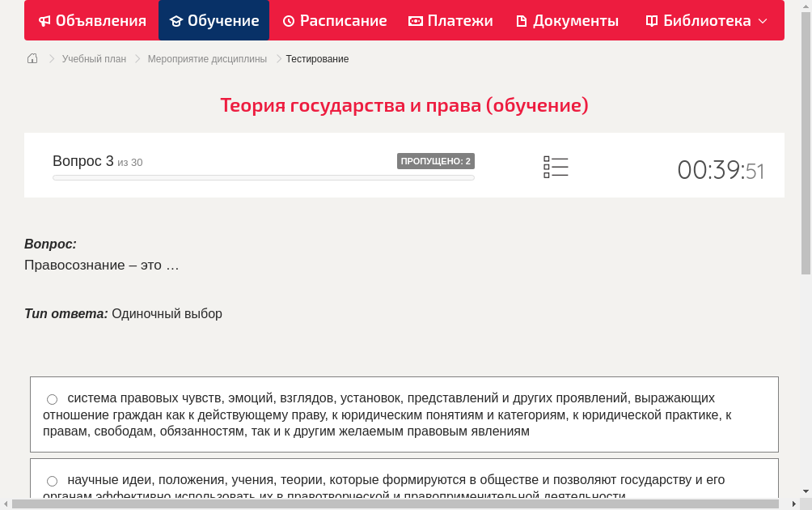Screen dimensions: 812x510
Task: Select the first answer option radio button
Action: point(52,398)
